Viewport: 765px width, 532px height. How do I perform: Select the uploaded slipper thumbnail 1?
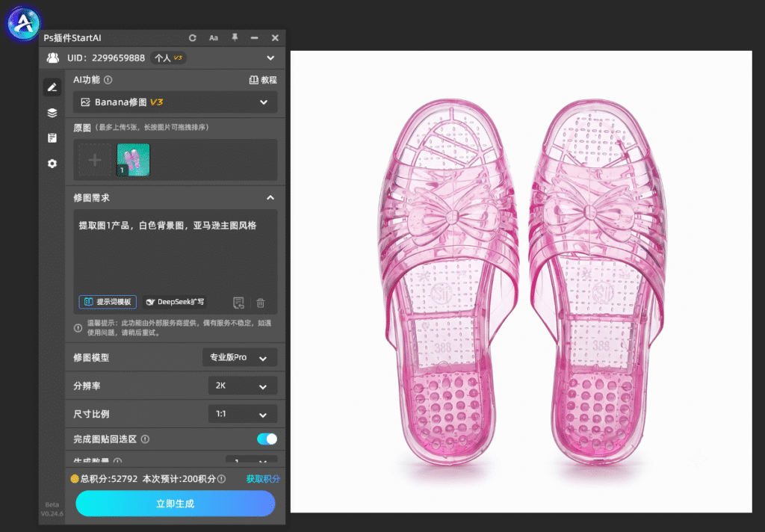pos(133,160)
